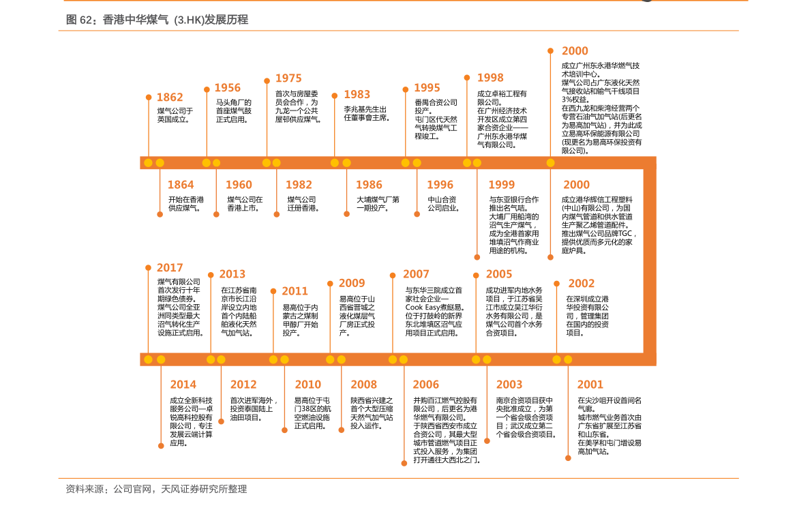The width and height of the screenshot is (812, 508).
Task: Click the 2002 year label
Action: point(581,284)
